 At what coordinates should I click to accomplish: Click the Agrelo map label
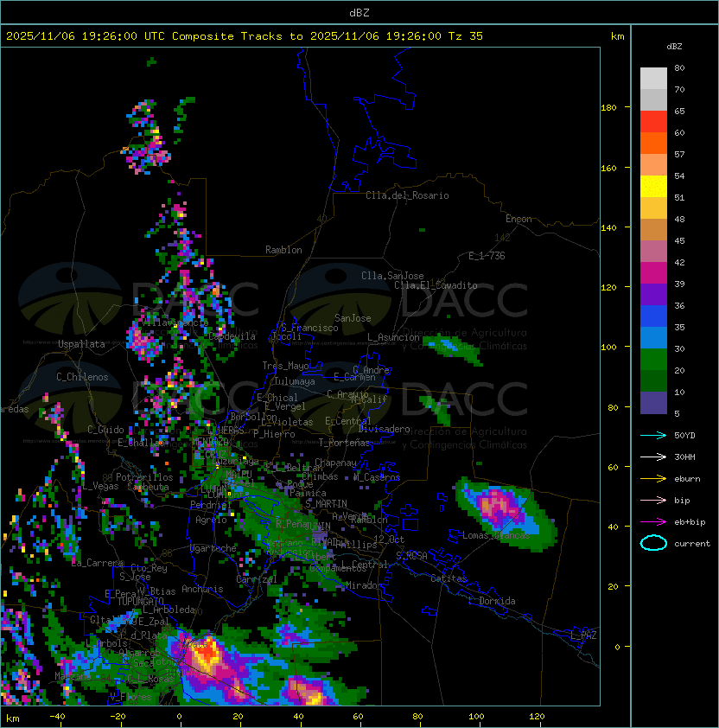211,520
